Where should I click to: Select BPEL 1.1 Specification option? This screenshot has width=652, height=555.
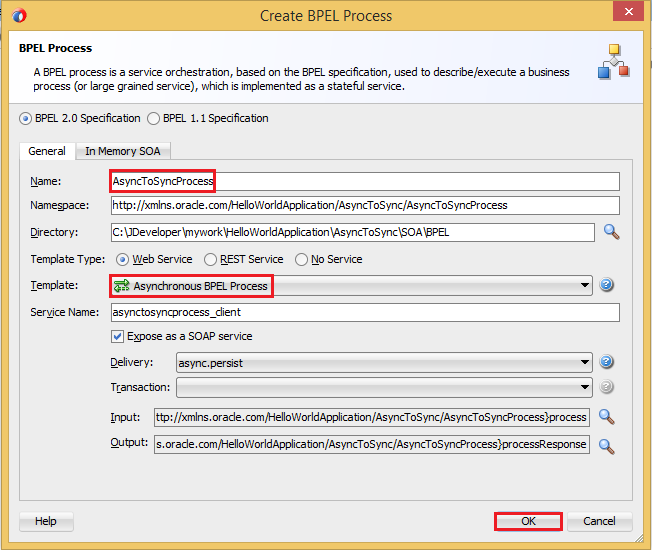pyautogui.click(x=154, y=119)
